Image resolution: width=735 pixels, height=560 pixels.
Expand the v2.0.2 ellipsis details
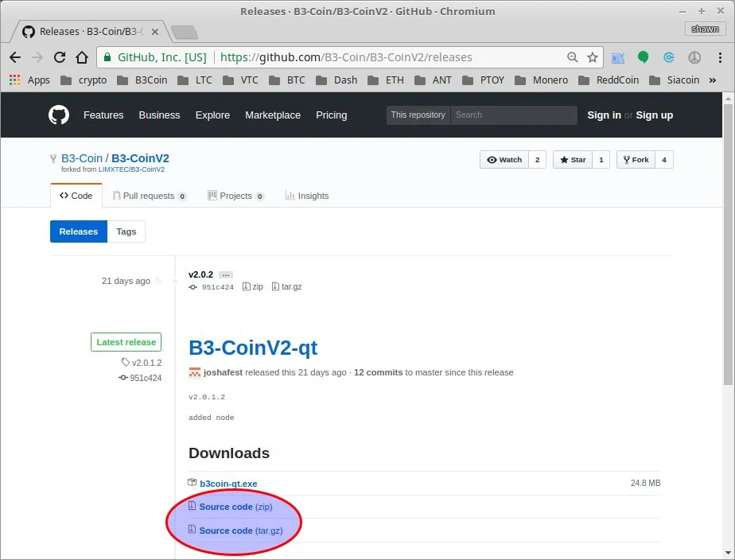[225, 275]
